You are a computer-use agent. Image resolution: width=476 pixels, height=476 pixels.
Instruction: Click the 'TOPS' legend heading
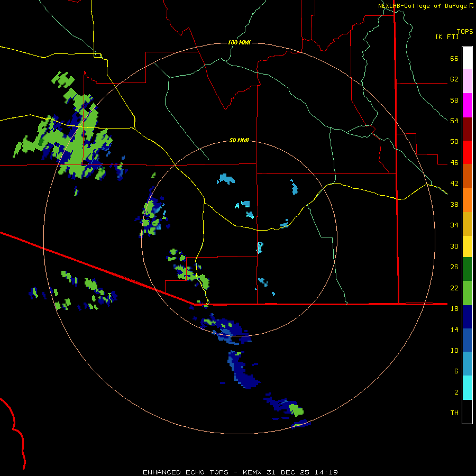[465, 32]
